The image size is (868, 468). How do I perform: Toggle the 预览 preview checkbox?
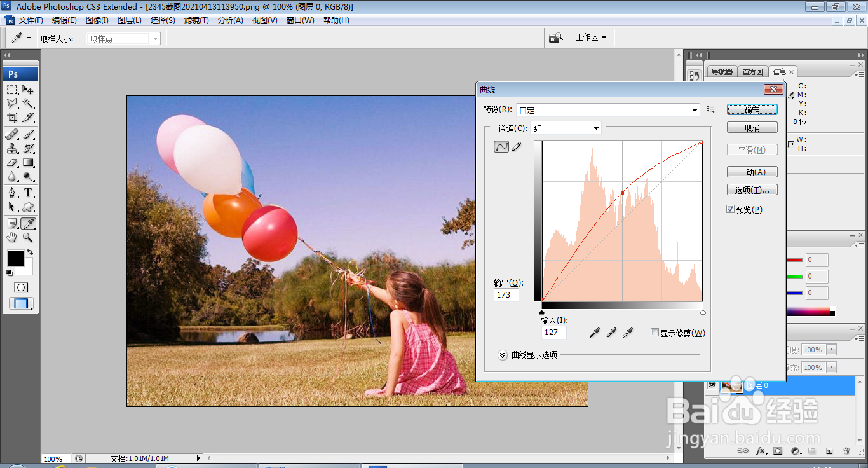point(731,209)
